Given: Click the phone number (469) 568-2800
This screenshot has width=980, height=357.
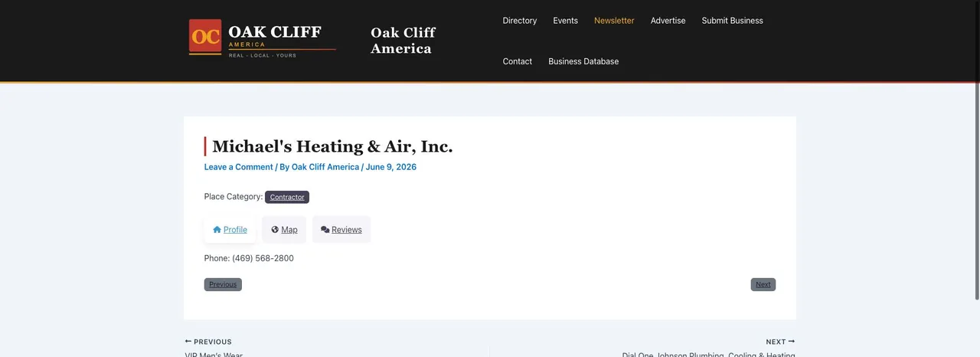Looking at the screenshot, I should click(x=263, y=258).
